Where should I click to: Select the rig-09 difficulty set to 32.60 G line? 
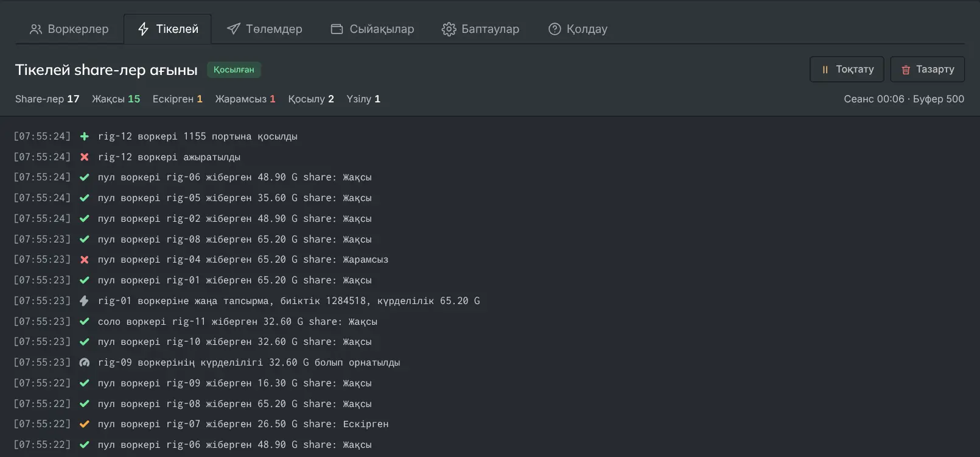pyautogui.click(x=249, y=363)
